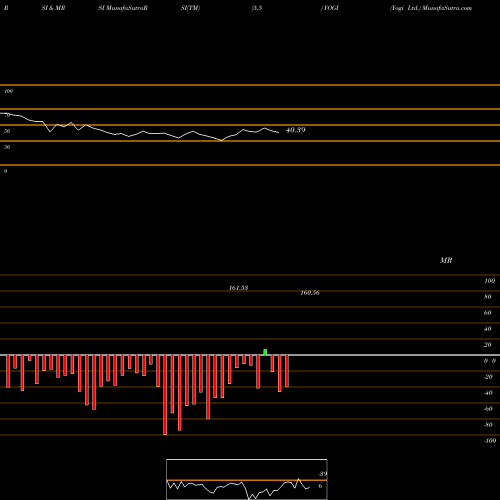Viewport: 500px width, 500px height.
Task: Click the 39 label in mini chart
Action: [x=323, y=474]
